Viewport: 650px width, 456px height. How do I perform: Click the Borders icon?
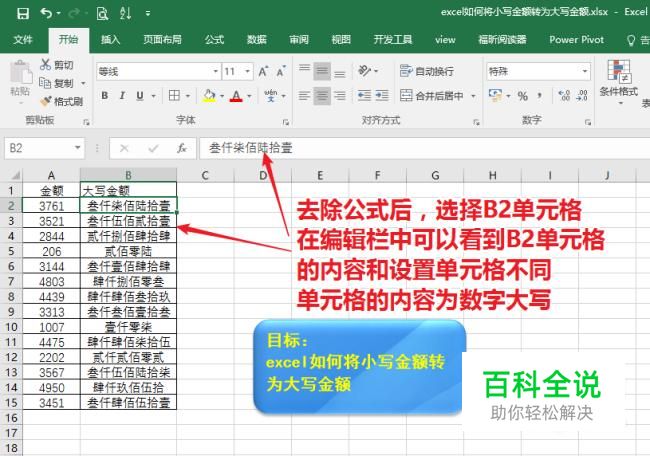coord(175,96)
